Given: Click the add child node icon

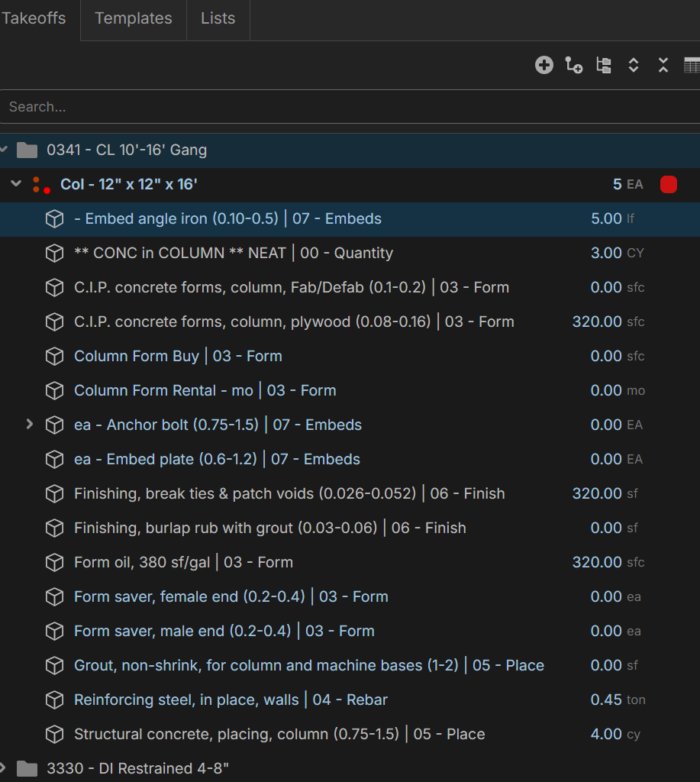Looking at the screenshot, I should pyautogui.click(x=573, y=66).
